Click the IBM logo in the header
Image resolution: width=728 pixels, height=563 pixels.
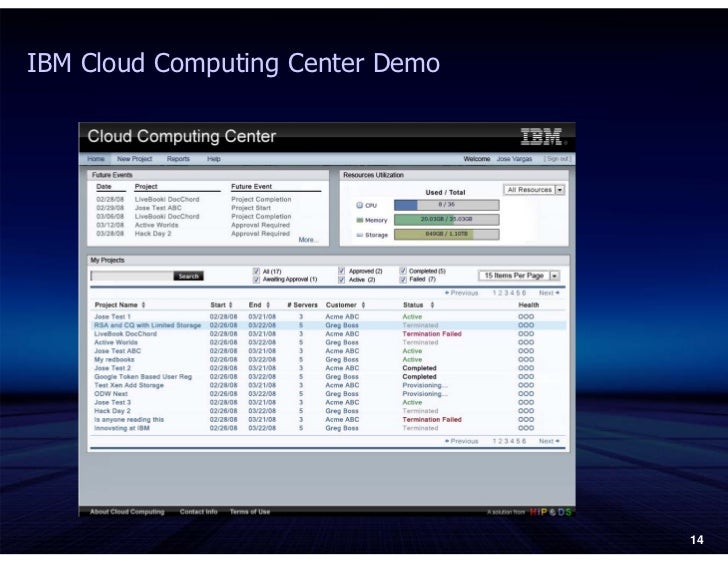(x=541, y=136)
